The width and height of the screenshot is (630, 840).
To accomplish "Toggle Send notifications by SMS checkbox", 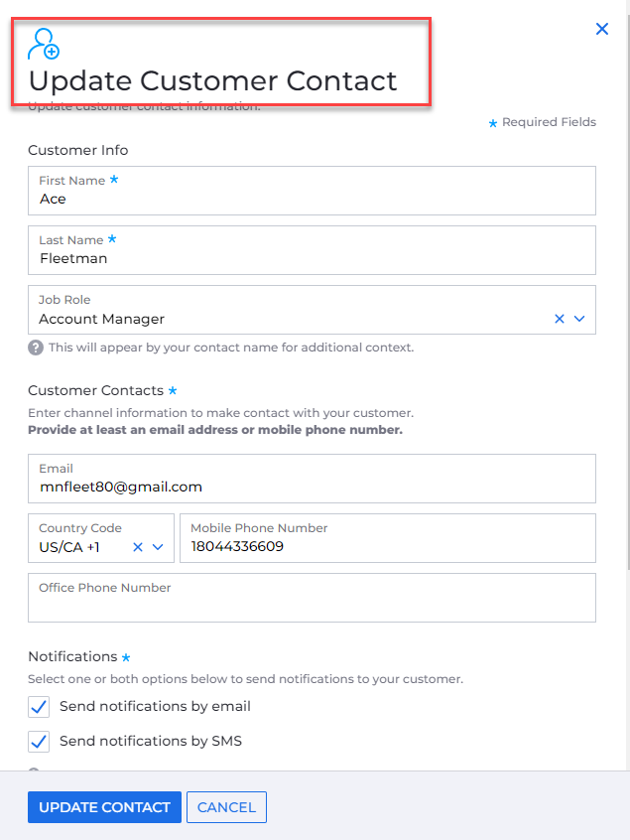I will point(39,742).
